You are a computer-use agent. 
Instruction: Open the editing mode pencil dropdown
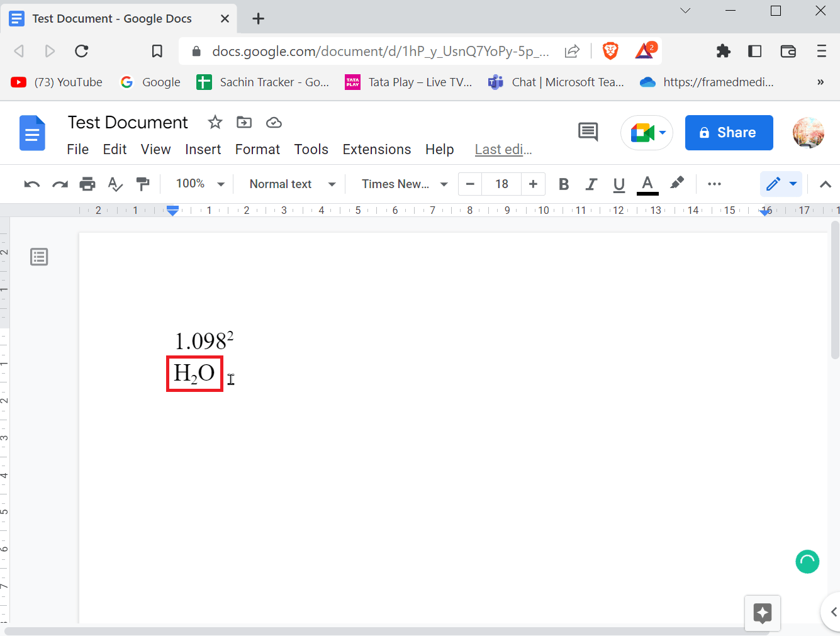pyautogui.click(x=781, y=184)
